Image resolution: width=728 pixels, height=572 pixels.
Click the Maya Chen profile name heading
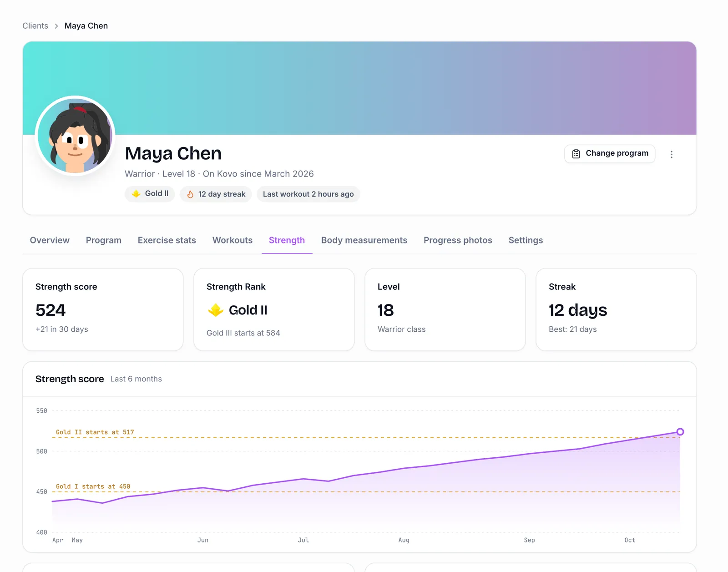pyautogui.click(x=173, y=154)
